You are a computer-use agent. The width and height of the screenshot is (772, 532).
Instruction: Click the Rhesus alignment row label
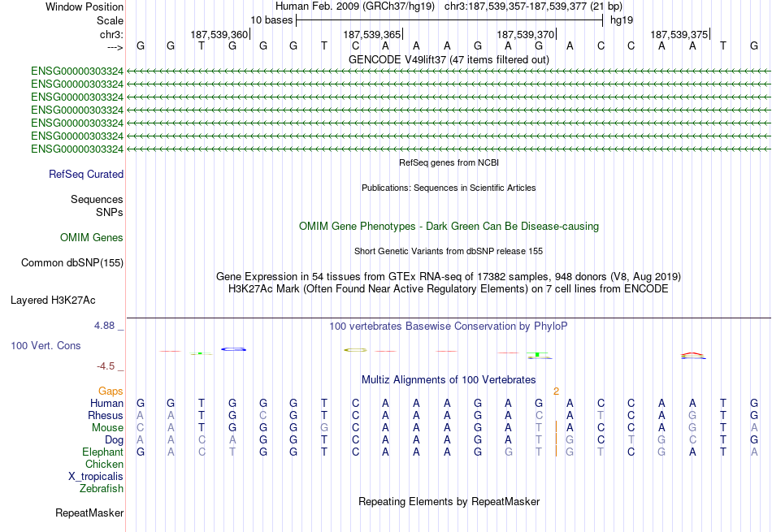(106, 416)
